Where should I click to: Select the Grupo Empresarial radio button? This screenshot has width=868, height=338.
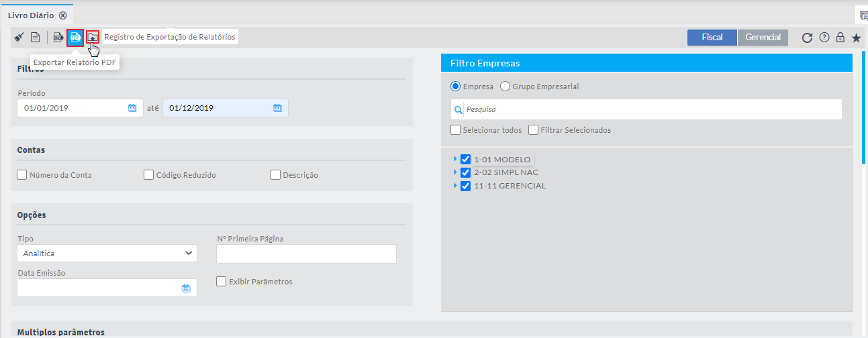(x=505, y=87)
